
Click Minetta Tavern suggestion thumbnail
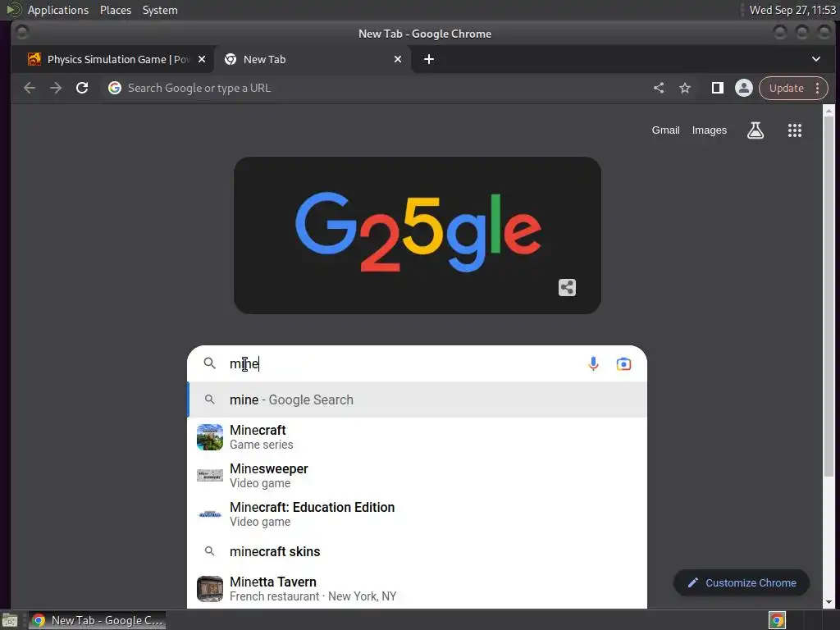point(210,589)
